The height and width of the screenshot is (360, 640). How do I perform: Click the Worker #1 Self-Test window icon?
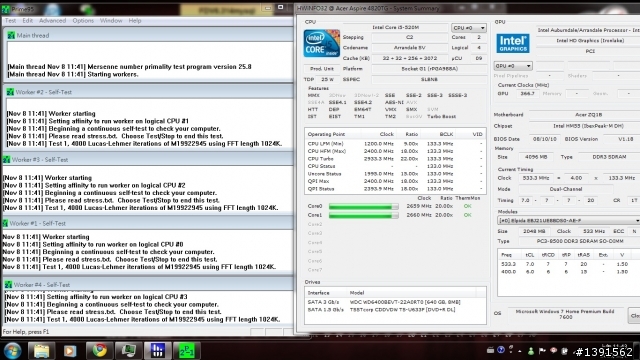pos(5,223)
